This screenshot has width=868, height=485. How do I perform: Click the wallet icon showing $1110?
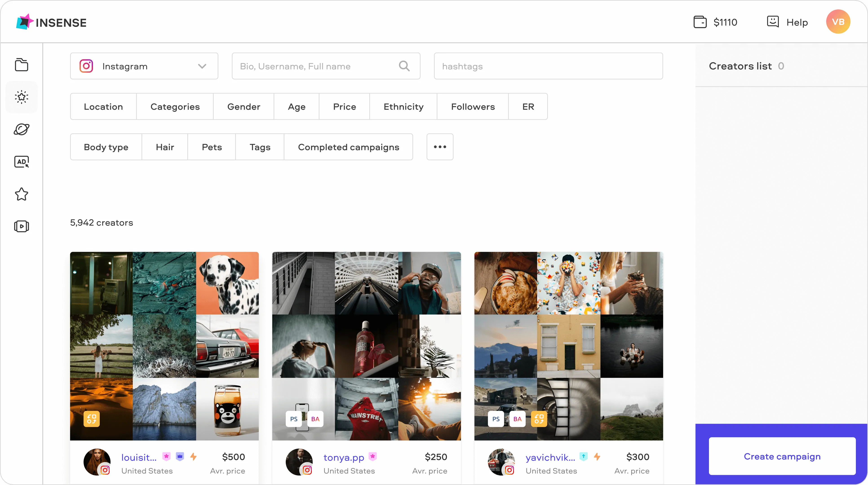(700, 22)
